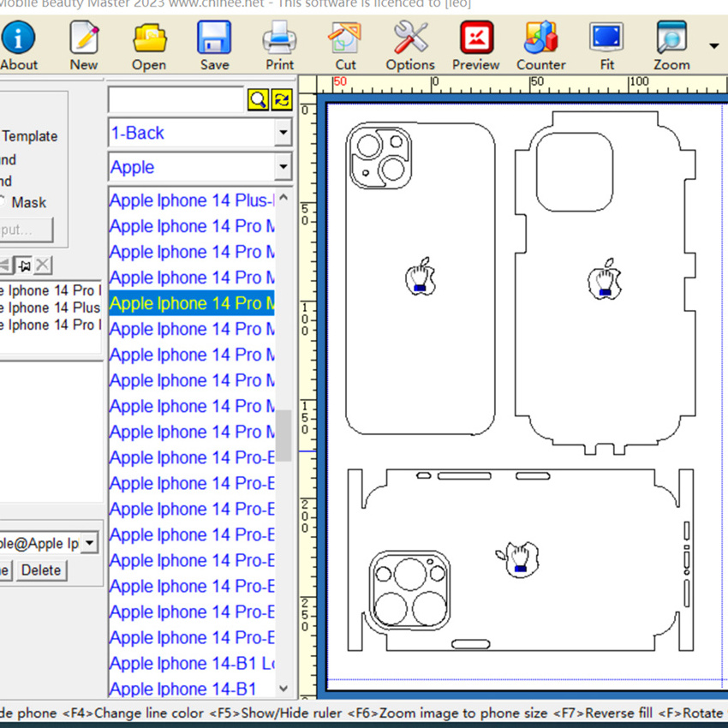Create a new design with New

(83, 46)
